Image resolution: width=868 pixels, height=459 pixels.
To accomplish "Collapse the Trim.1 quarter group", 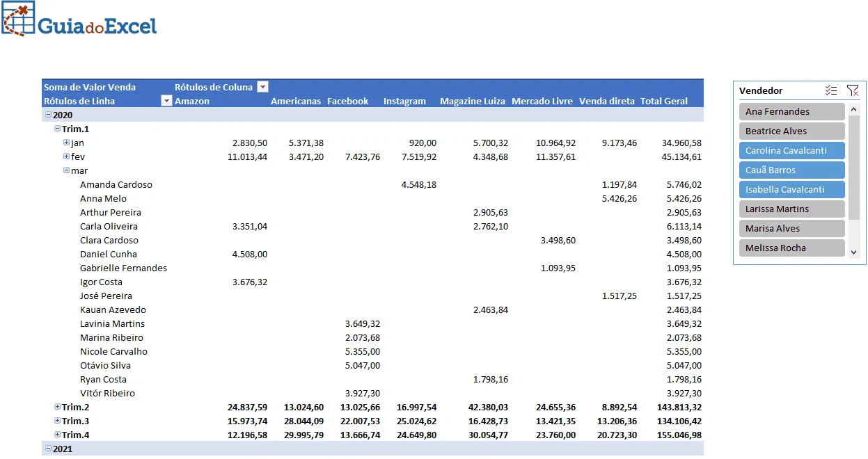I will pyautogui.click(x=57, y=129).
